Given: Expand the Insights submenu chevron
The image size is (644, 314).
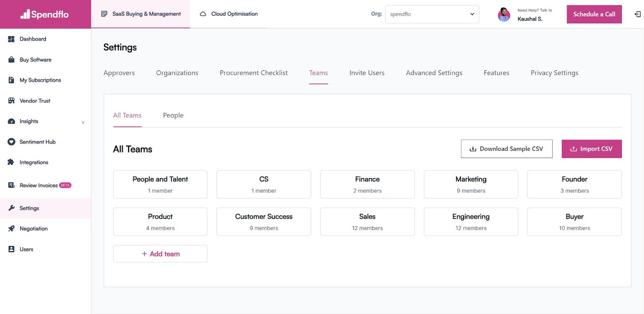Looking at the screenshot, I should [x=83, y=122].
